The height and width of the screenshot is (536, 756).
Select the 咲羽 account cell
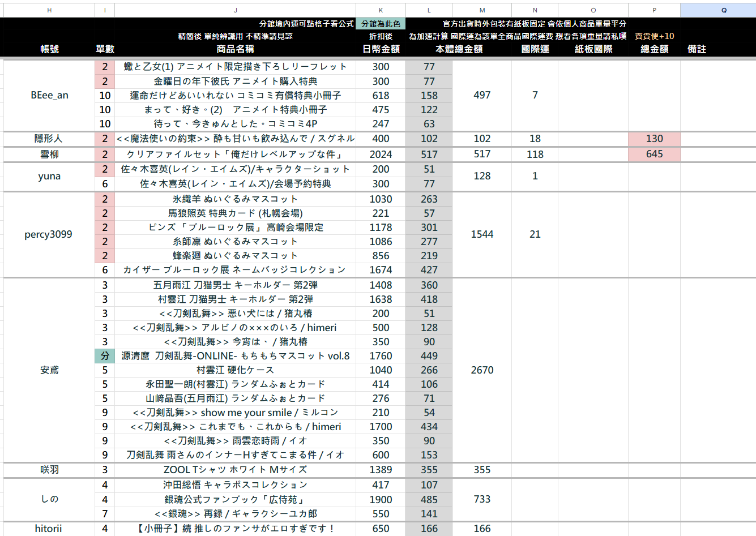click(x=49, y=470)
